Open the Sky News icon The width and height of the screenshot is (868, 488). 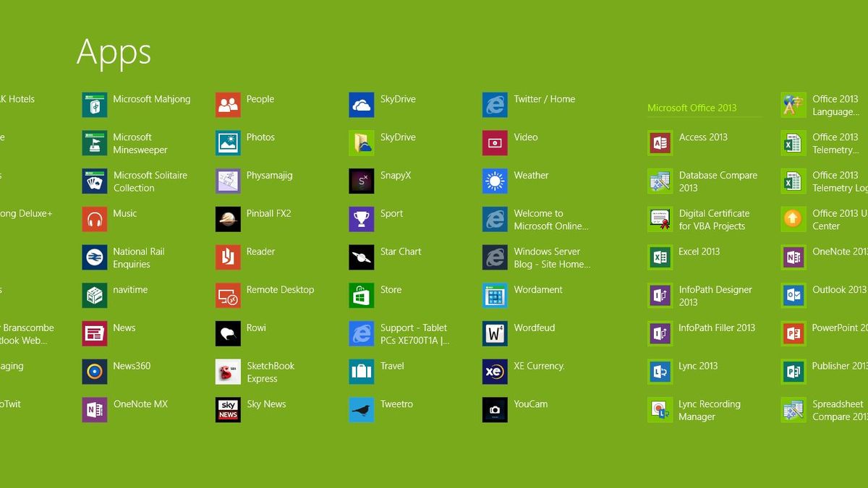(228, 410)
